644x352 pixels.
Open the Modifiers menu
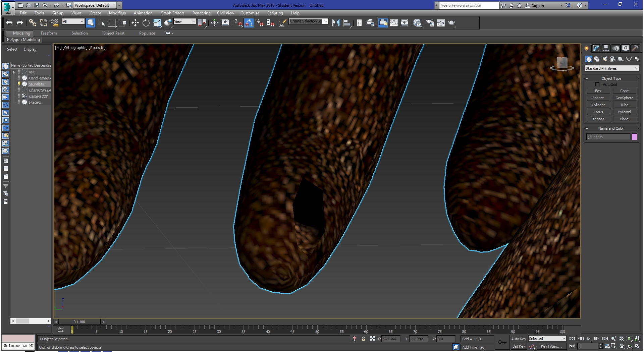pos(117,13)
